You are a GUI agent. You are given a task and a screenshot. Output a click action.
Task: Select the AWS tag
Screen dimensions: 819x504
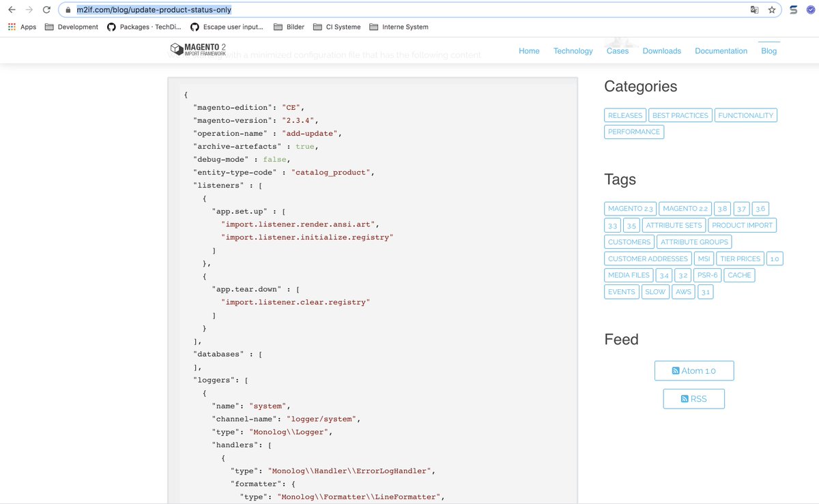point(684,291)
